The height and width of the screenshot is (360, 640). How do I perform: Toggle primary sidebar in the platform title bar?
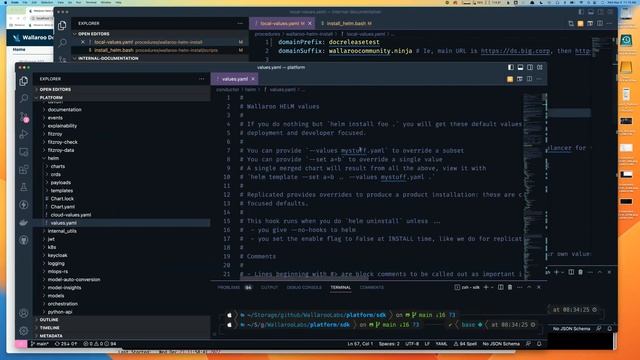[x=511, y=67]
